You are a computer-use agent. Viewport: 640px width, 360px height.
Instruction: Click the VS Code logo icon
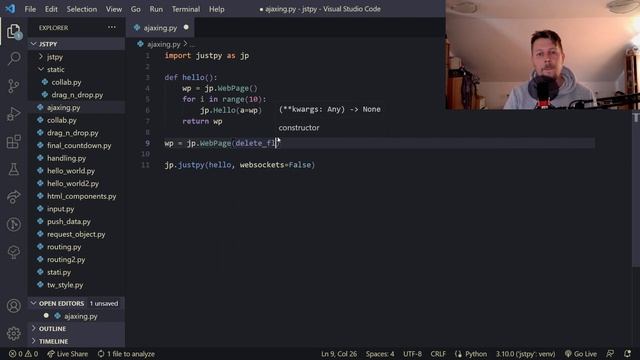tap(10, 9)
